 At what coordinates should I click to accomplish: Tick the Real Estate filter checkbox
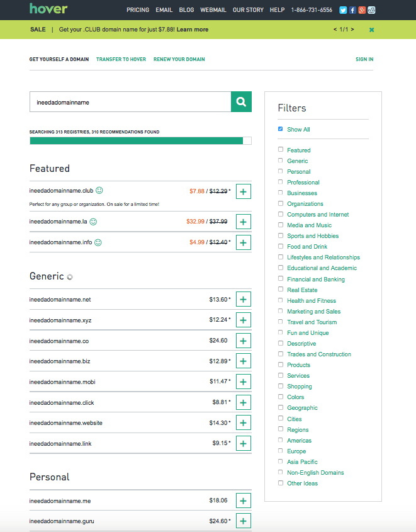[281, 289]
